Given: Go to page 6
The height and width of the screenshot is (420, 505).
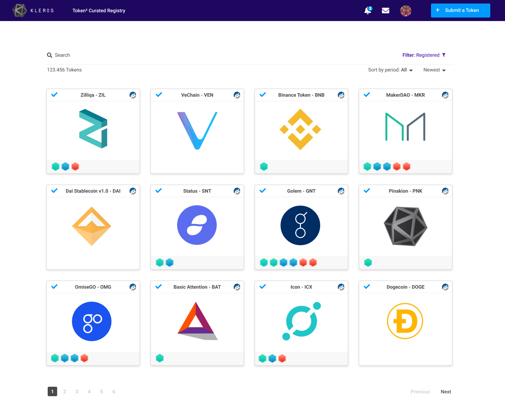Looking at the screenshot, I should click(114, 392).
